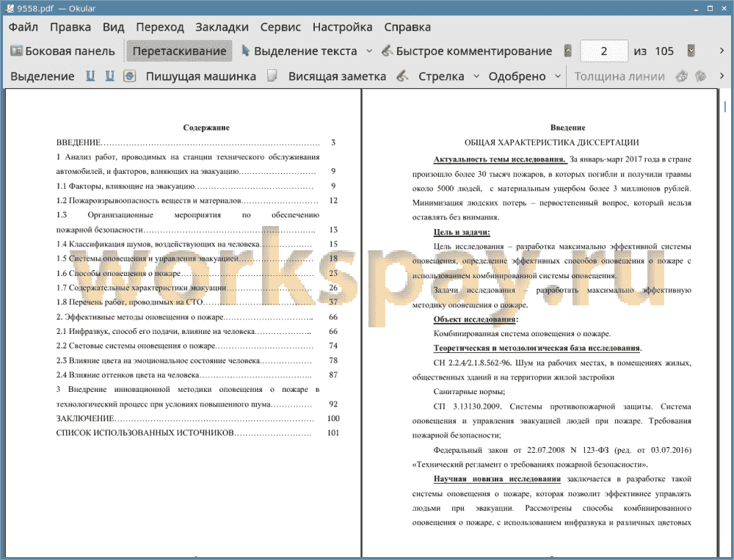This screenshot has width=734, height=560.
Task: Open the Справка menu
Action: (x=407, y=27)
